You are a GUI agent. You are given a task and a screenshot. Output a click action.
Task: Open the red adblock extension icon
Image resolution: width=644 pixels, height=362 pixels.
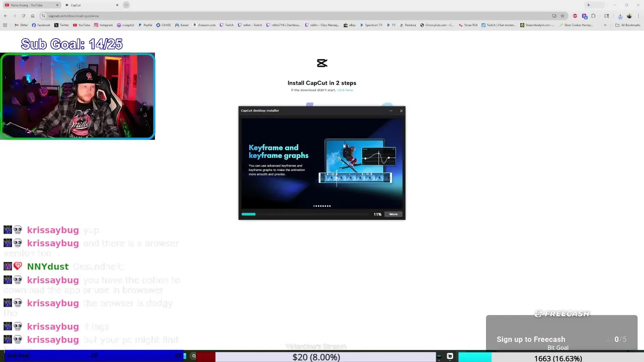point(575,16)
